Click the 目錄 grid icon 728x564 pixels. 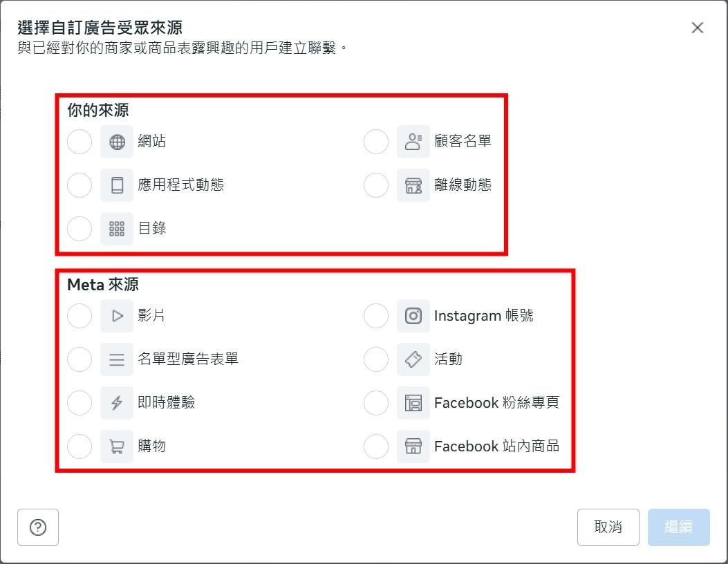pos(117,229)
